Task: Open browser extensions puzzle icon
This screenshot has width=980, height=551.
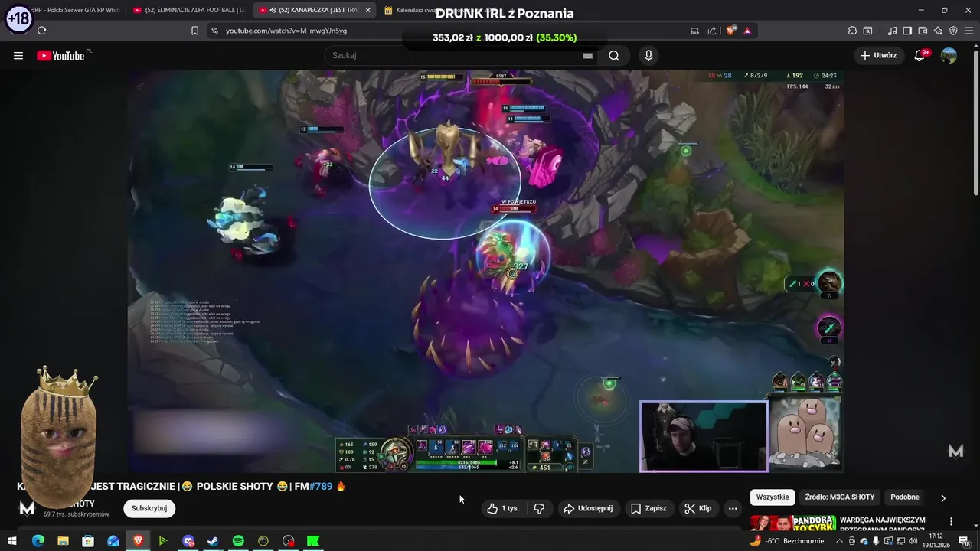Action: point(852,31)
